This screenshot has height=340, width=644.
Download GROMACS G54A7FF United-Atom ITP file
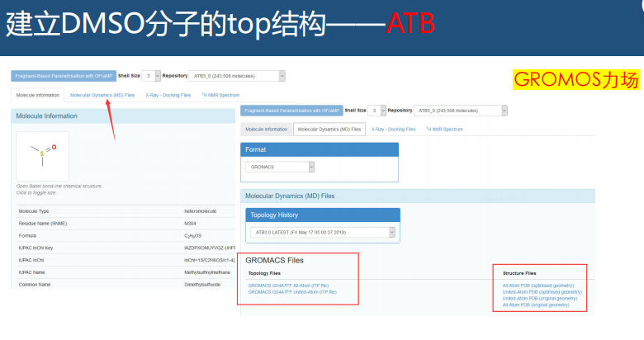coord(292,292)
